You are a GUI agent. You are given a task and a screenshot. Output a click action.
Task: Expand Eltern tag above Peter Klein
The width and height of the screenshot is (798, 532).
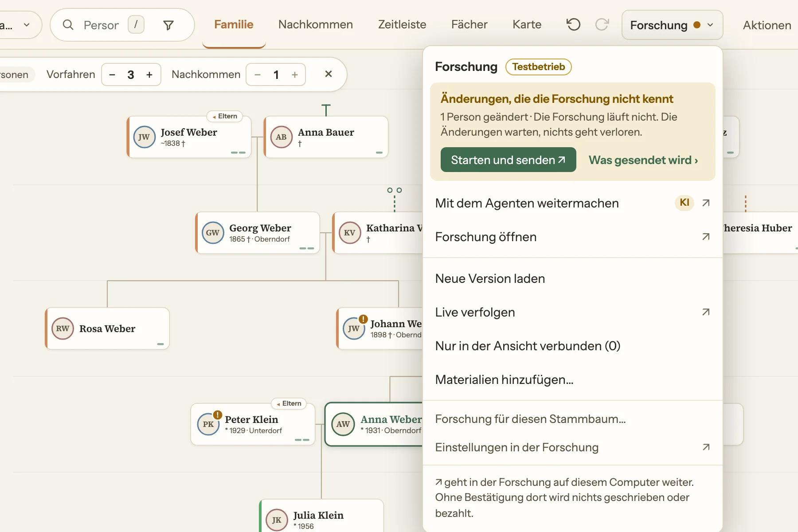(289, 403)
